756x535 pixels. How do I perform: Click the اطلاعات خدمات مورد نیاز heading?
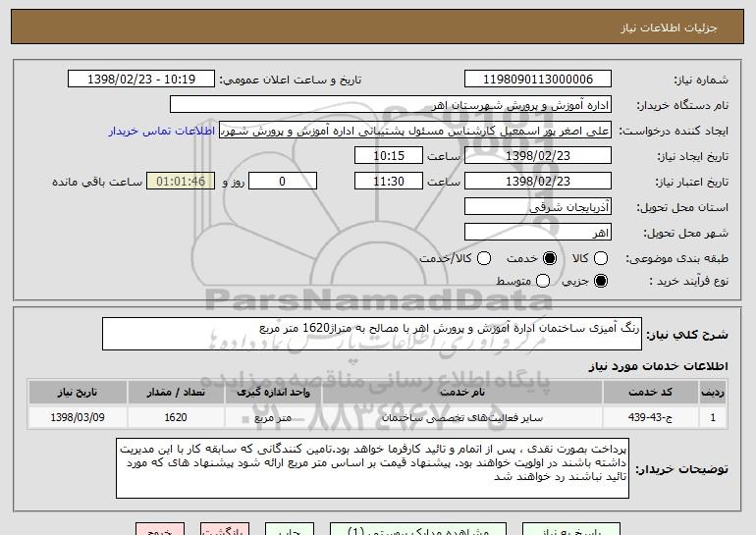coord(658,366)
